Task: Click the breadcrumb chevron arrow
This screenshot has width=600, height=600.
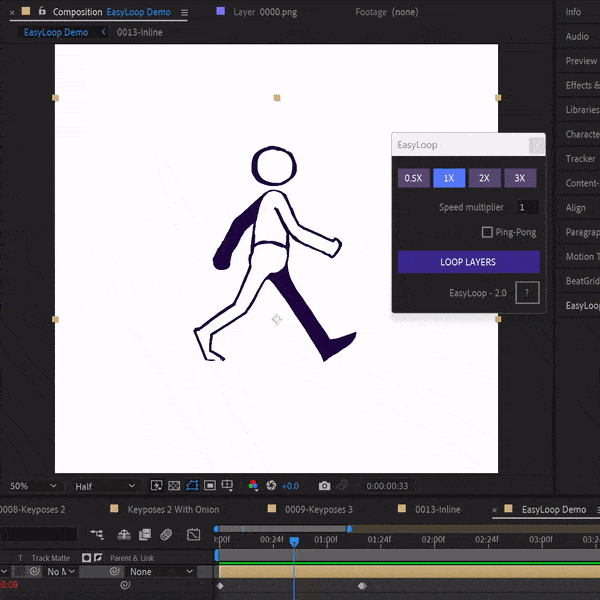Action: 103,32
